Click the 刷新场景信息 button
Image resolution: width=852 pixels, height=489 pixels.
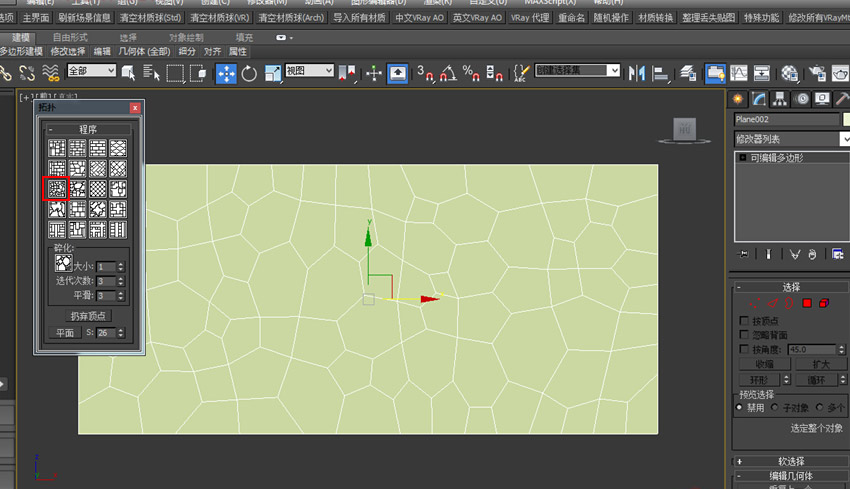pos(84,17)
